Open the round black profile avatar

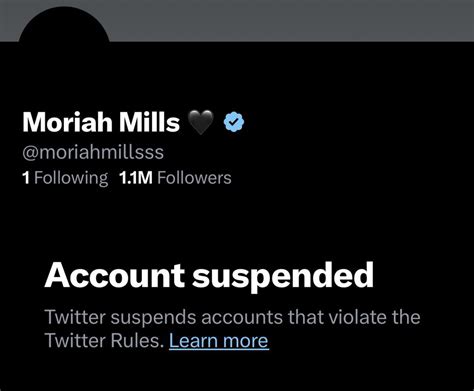pyautogui.click(x=64, y=25)
